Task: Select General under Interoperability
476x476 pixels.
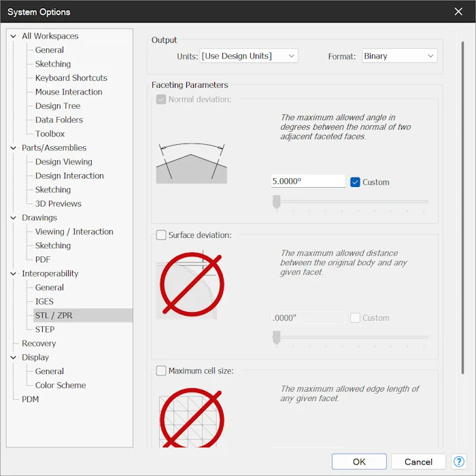Action: pyautogui.click(x=50, y=287)
